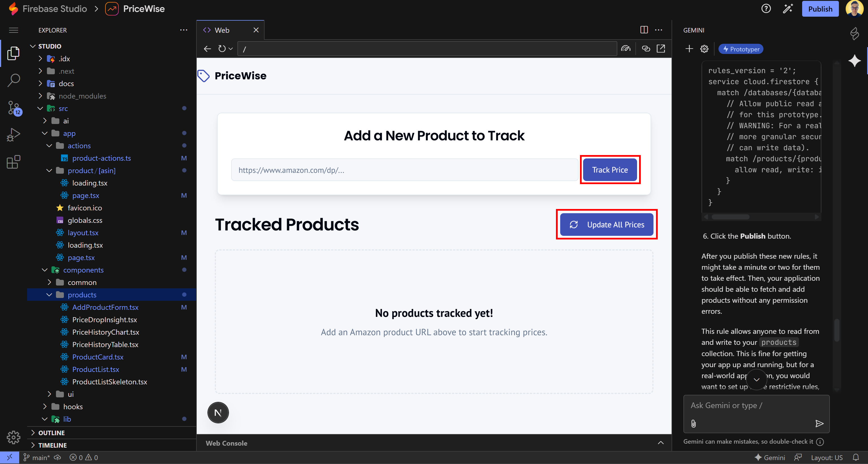Open the preview in an external window
The image size is (868, 464).
point(661,49)
